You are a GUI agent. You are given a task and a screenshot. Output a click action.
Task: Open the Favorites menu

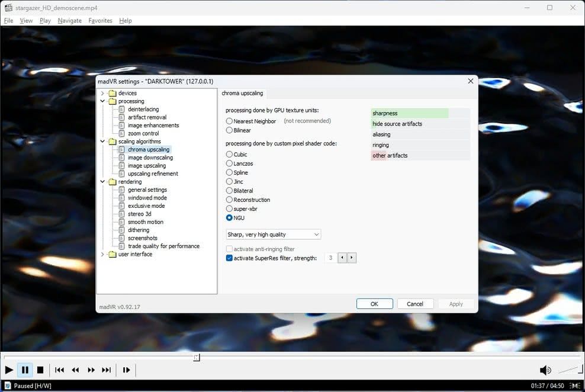click(x=100, y=21)
